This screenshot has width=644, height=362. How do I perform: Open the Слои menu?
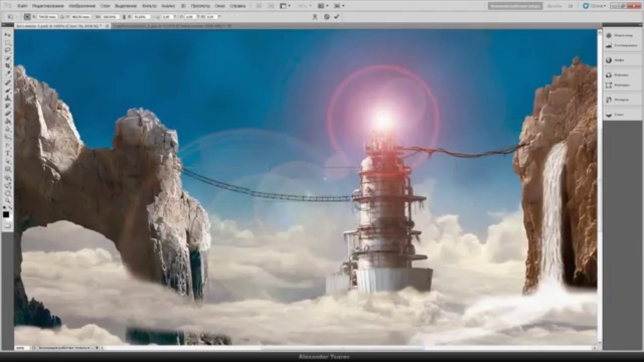coord(105,6)
